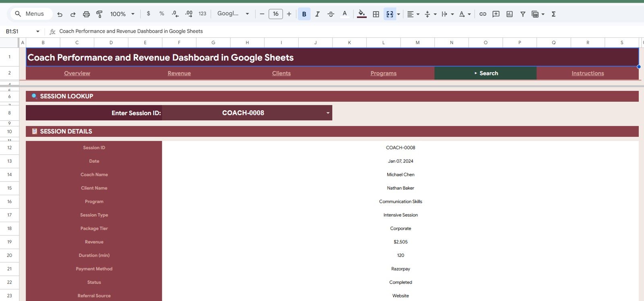Open text rotation dropdown
Image resolution: width=644 pixels, height=301 pixels.
tap(465, 14)
